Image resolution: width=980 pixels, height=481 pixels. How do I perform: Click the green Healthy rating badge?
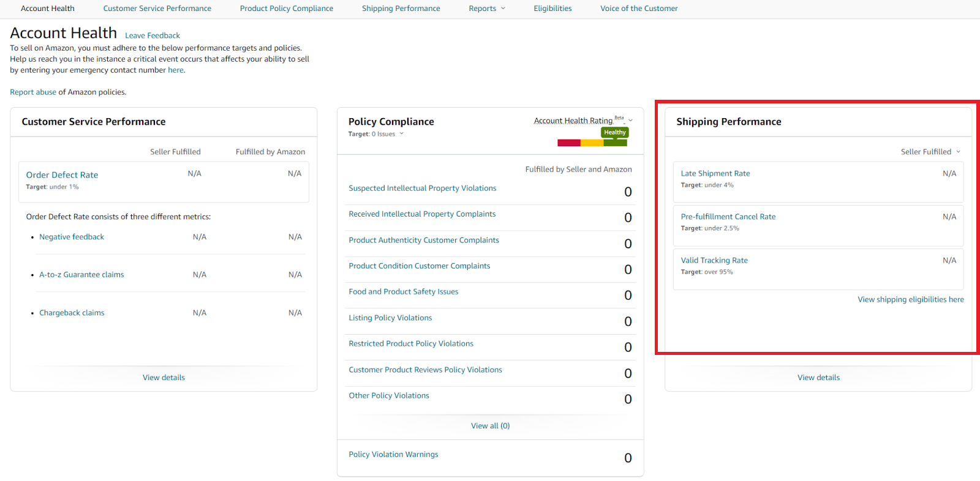point(614,132)
